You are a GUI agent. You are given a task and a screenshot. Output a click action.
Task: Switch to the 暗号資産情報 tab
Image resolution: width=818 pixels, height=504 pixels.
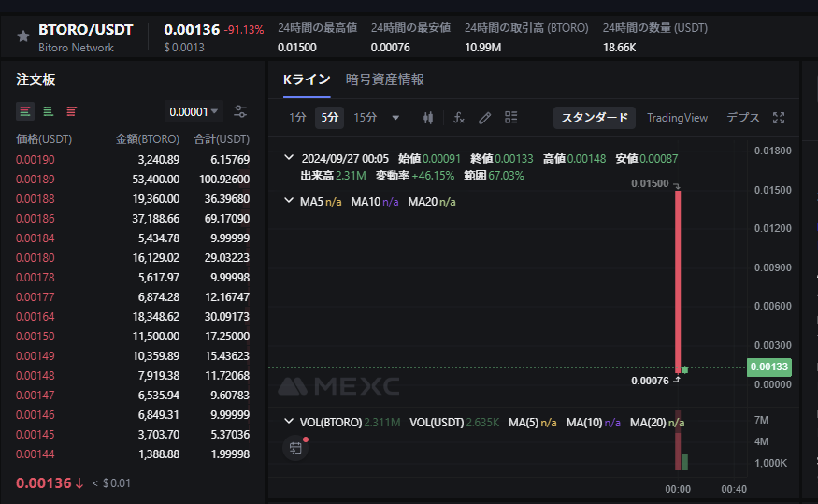384,79
